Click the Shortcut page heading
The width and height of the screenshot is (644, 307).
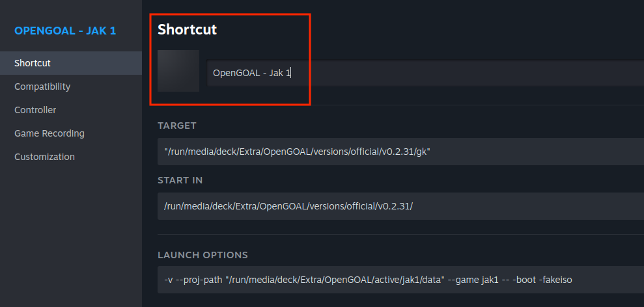point(187,29)
